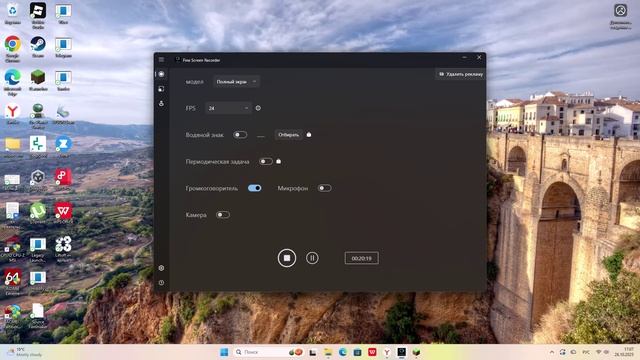This screenshot has width=640, height=360.
Task: Open the info icon at sidebar bottom
Action: [162, 282]
